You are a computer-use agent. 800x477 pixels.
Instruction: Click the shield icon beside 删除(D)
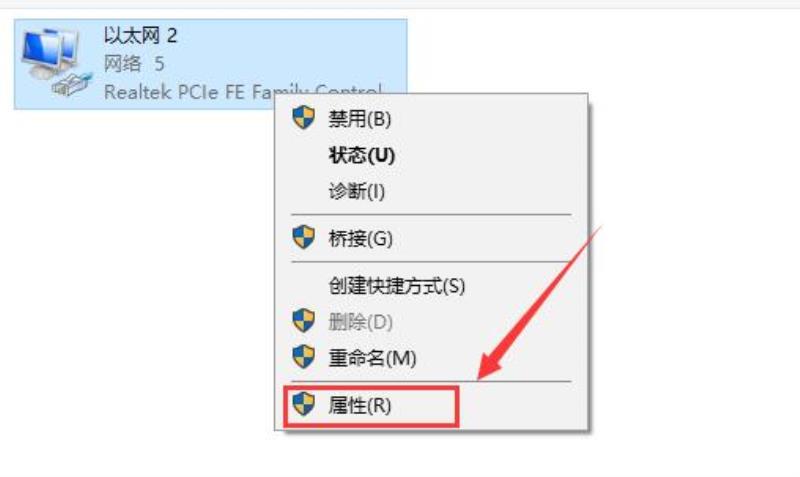[304, 320]
